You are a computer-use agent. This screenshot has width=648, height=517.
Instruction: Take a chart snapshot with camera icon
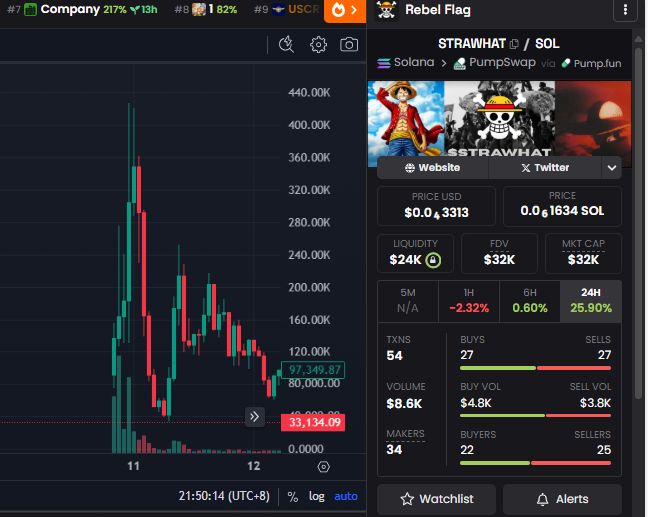coord(349,45)
